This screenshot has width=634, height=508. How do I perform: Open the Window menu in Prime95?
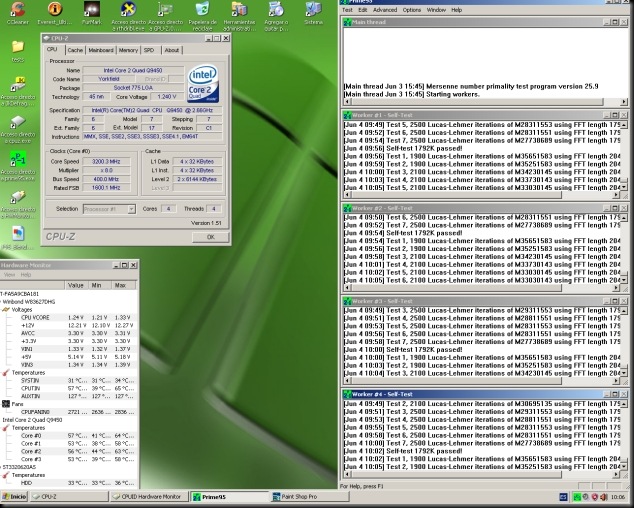(436, 10)
